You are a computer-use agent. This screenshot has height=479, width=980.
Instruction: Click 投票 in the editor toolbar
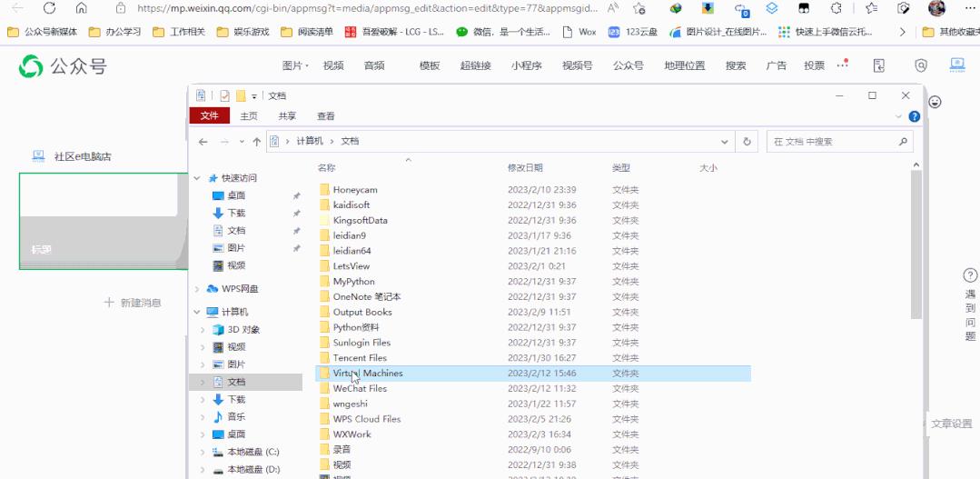click(x=814, y=65)
